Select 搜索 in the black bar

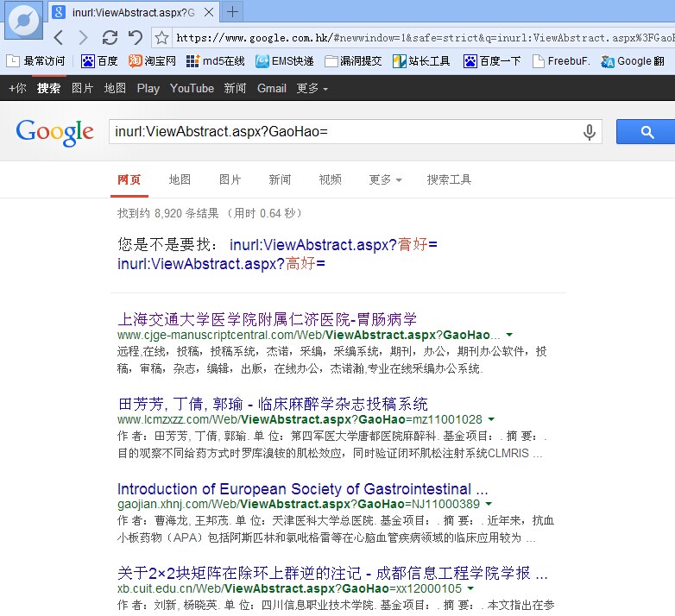48,88
